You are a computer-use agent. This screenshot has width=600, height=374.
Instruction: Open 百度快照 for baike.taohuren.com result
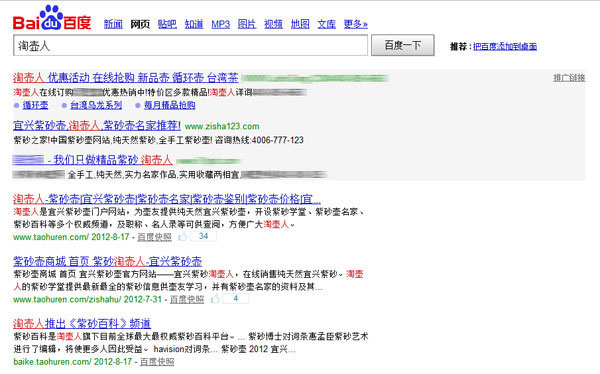pos(157,362)
